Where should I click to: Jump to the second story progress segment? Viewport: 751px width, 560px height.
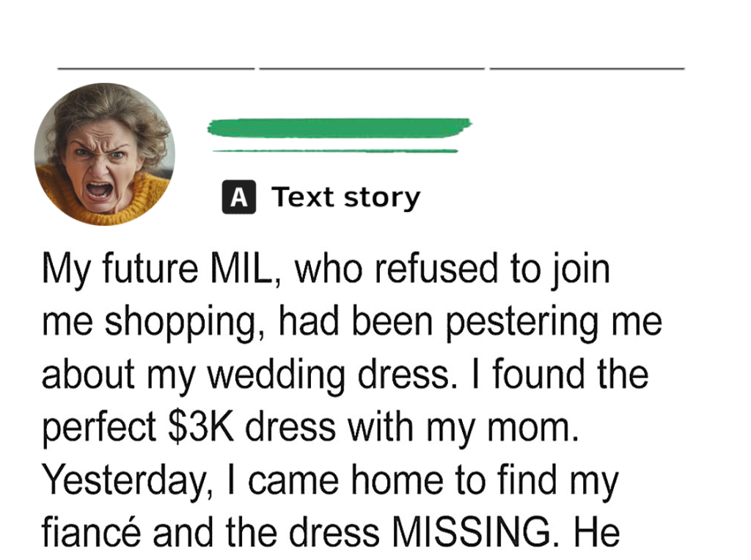click(x=372, y=68)
